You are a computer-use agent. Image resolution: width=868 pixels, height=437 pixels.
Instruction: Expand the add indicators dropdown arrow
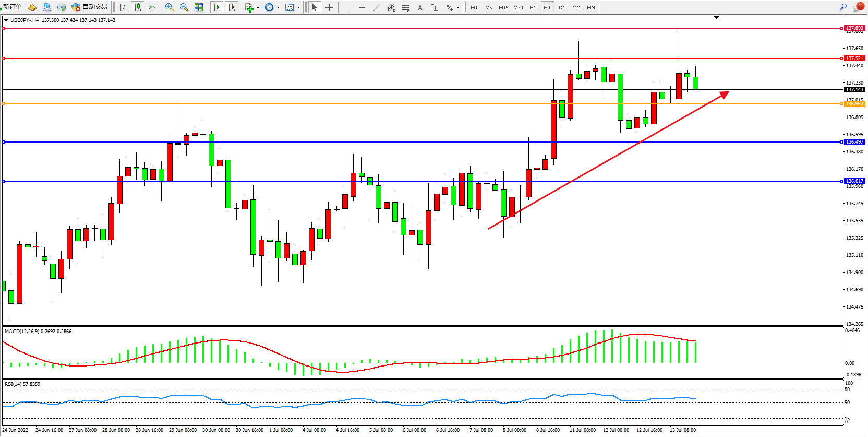pyautogui.click(x=258, y=8)
